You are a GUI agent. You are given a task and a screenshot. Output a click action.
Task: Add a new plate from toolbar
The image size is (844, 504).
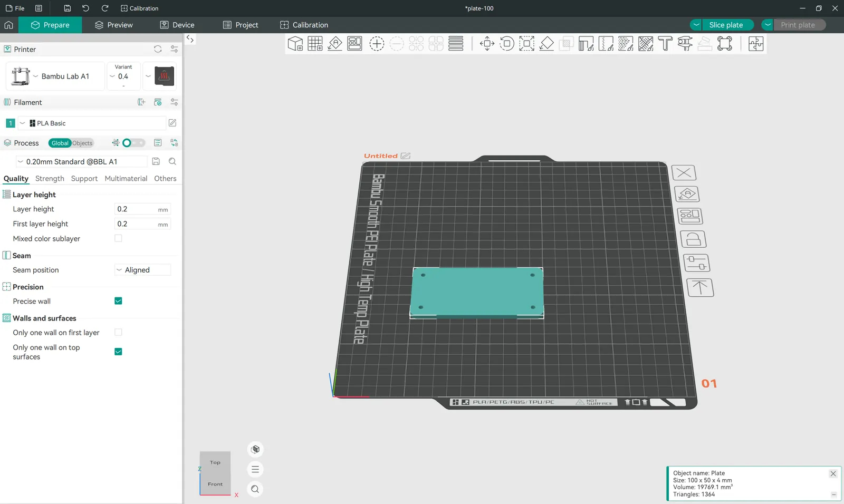click(315, 44)
